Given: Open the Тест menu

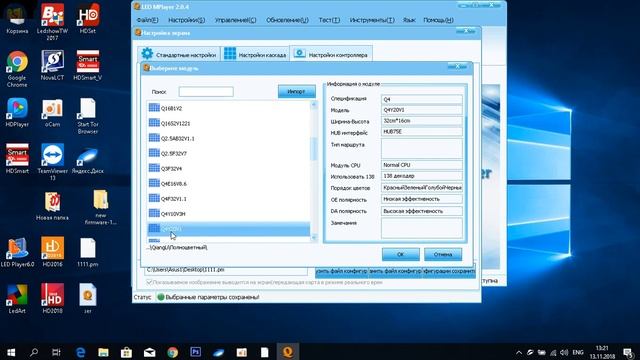Looking at the screenshot, I should tap(329, 20).
